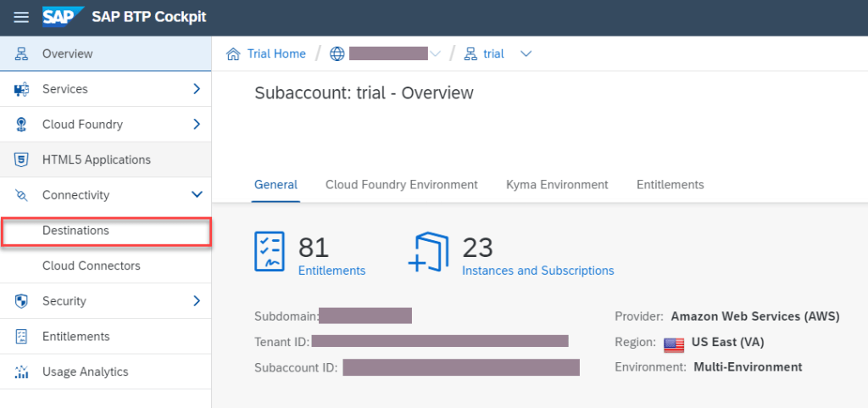Expand the Cloud Foundry menu chevron
The width and height of the screenshot is (868, 408).
[197, 125]
